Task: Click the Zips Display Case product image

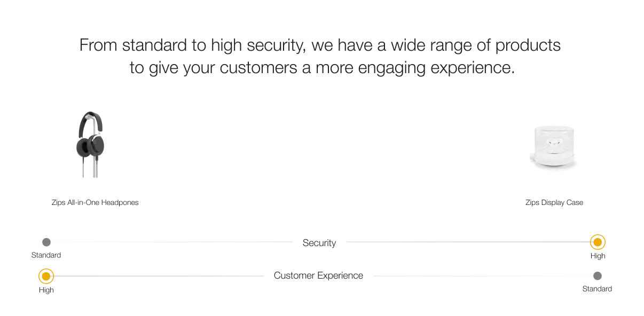Action: pos(554,148)
